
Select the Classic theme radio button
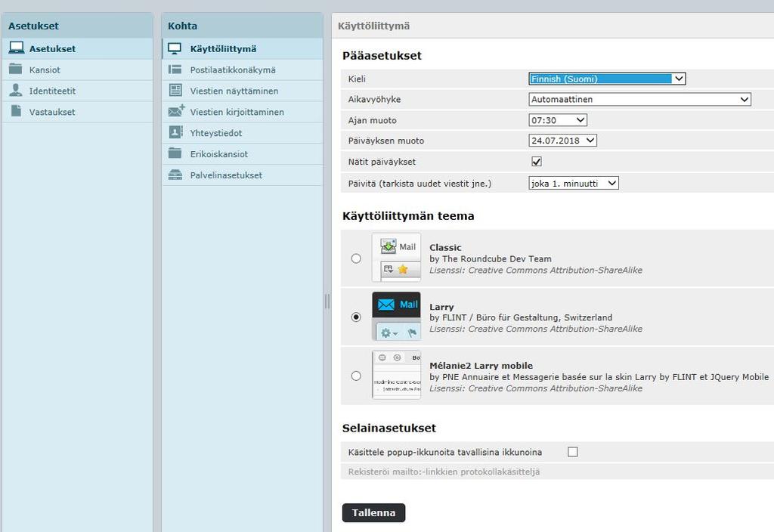pyautogui.click(x=356, y=258)
